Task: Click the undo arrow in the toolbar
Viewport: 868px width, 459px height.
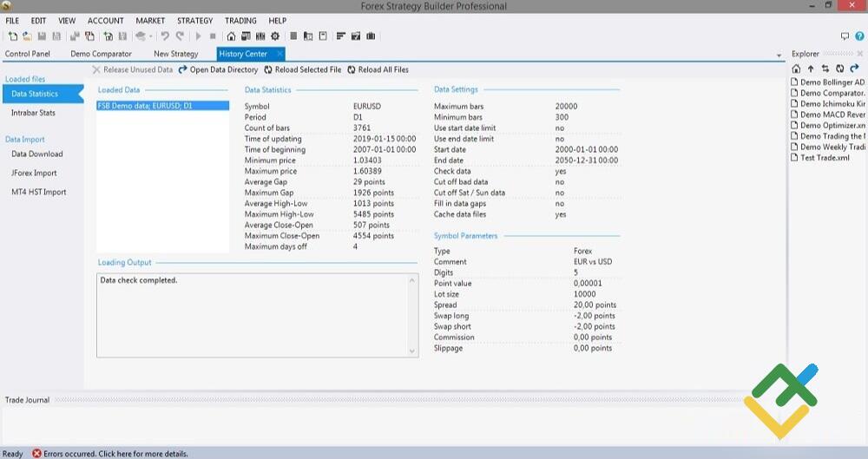Action: [165, 36]
